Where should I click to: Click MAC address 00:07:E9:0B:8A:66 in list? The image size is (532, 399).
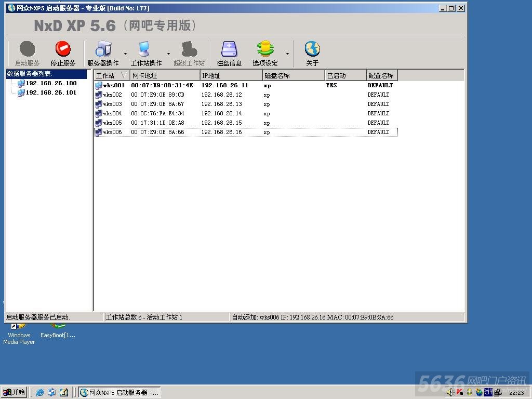pos(158,132)
